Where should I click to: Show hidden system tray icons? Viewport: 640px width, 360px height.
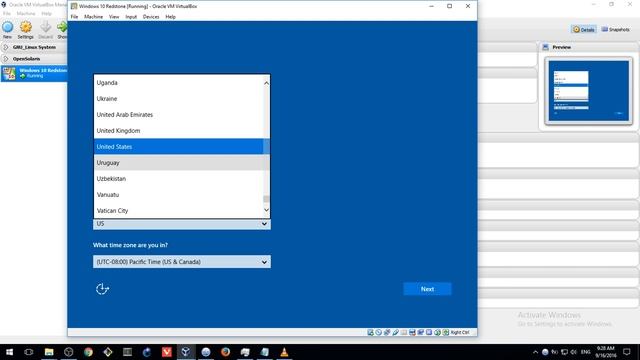tap(535, 352)
